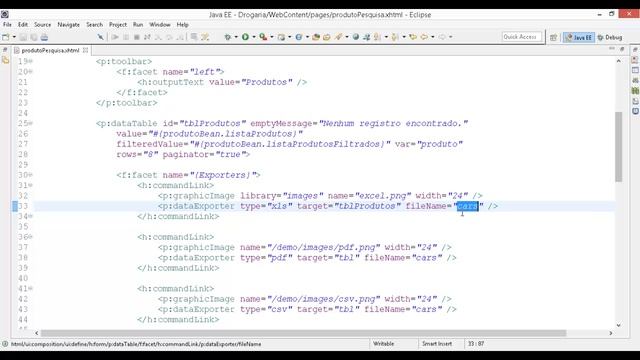Collapse the p:dataTable fold at line 25
640x360 pixels.
[x=31, y=123]
